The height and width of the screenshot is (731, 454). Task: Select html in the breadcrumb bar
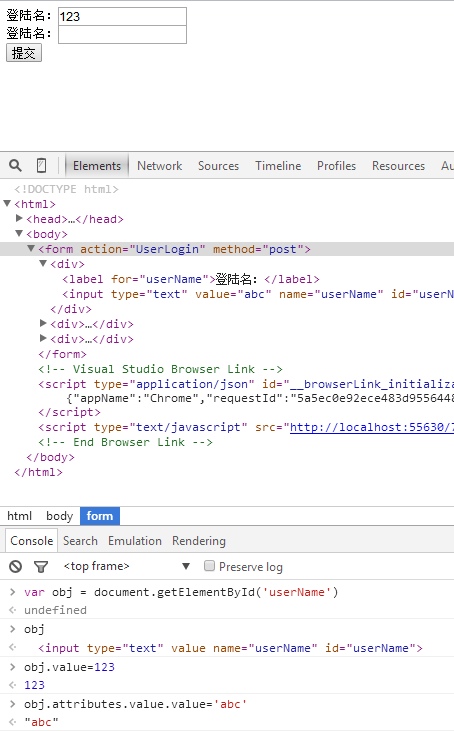point(20,516)
